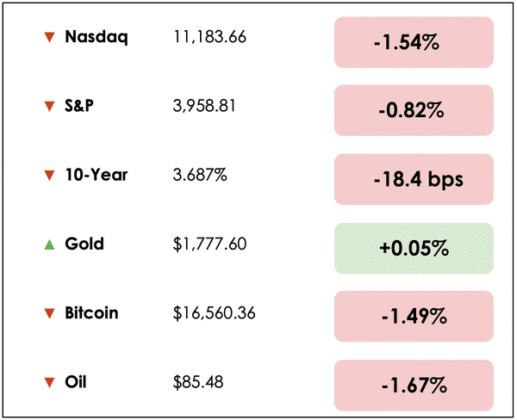517x420 pixels.
Task: Click the -1.54% Nasdaq change badge
Action: 414,42
